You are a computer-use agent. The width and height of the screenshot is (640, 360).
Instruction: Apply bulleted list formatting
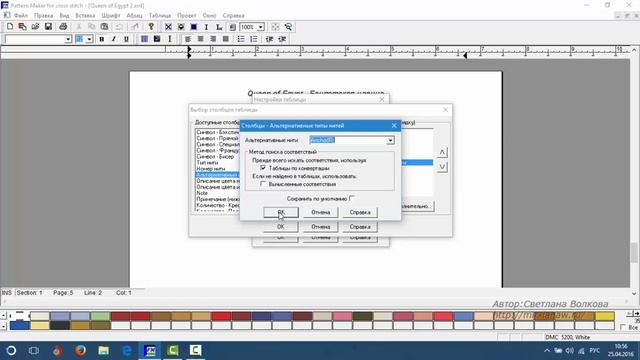241,39
